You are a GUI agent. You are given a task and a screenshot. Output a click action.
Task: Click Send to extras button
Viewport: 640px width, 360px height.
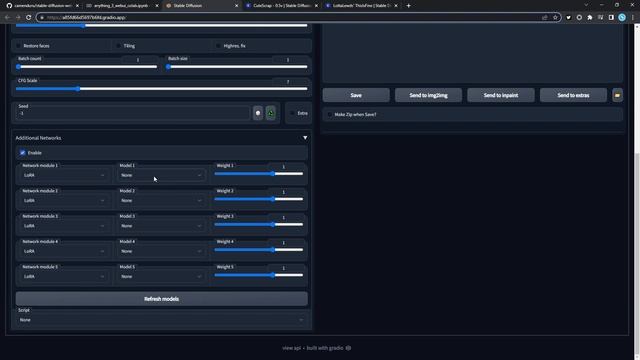pyautogui.click(x=573, y=95)
